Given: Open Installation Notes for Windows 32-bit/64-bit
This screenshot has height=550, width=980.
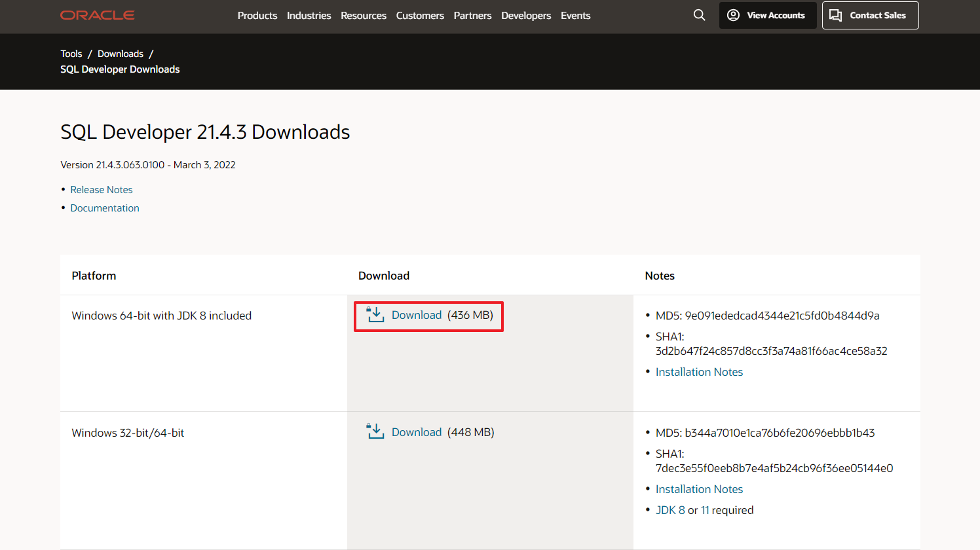Looking at the screenshot, I should (699, 489).
